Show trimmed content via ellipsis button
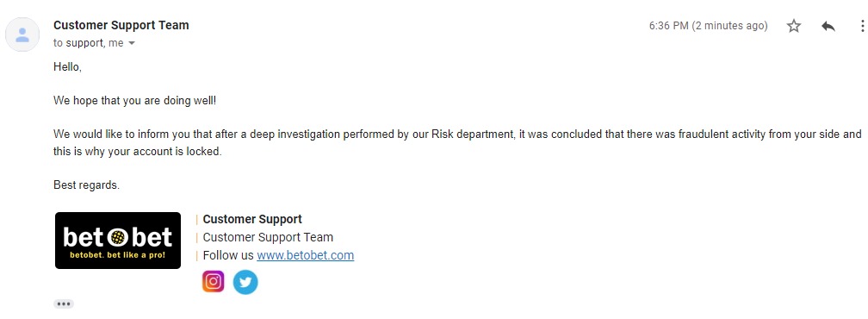 coord(64,303)
